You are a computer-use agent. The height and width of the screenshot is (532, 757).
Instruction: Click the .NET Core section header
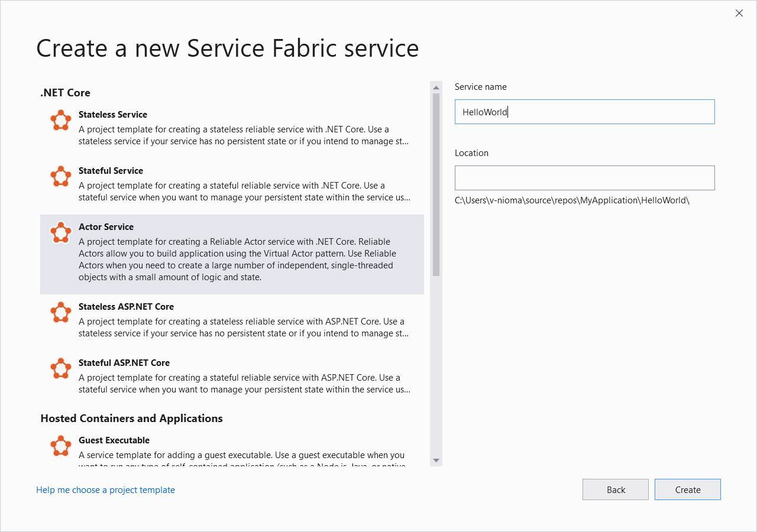point(64,93)
